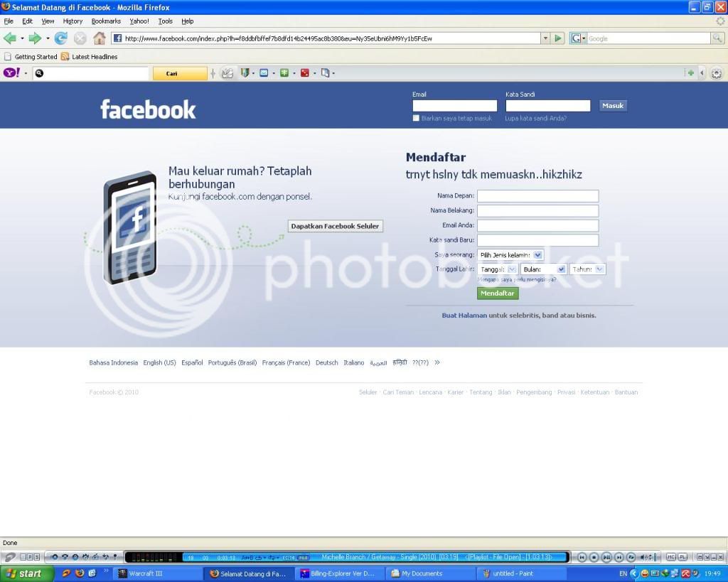Click the green Go arrow beside address bar
Viewport: 728px width, 582px height.
[x=558, y=38]
